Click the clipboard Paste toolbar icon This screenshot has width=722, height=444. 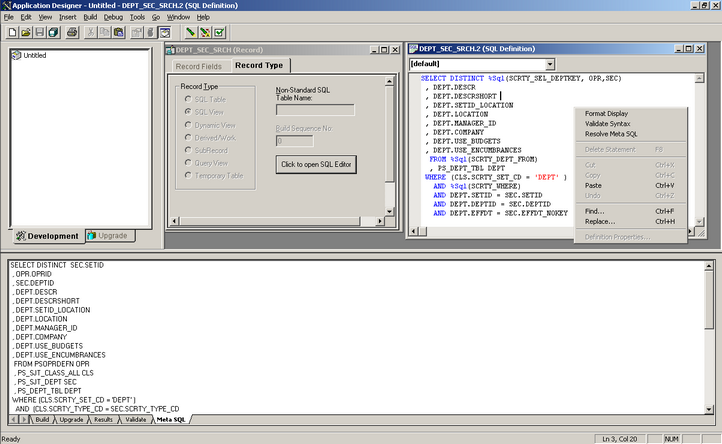[119, 32]
